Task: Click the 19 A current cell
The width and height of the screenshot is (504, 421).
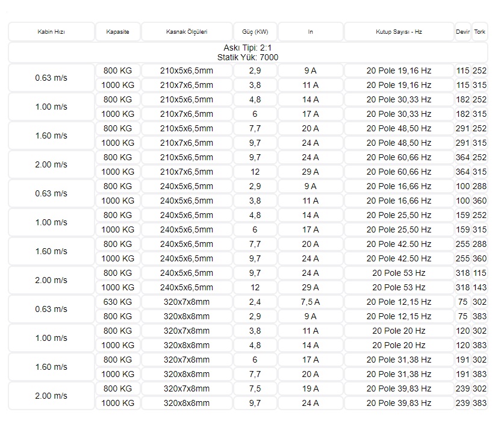Action: click(310, 388)
